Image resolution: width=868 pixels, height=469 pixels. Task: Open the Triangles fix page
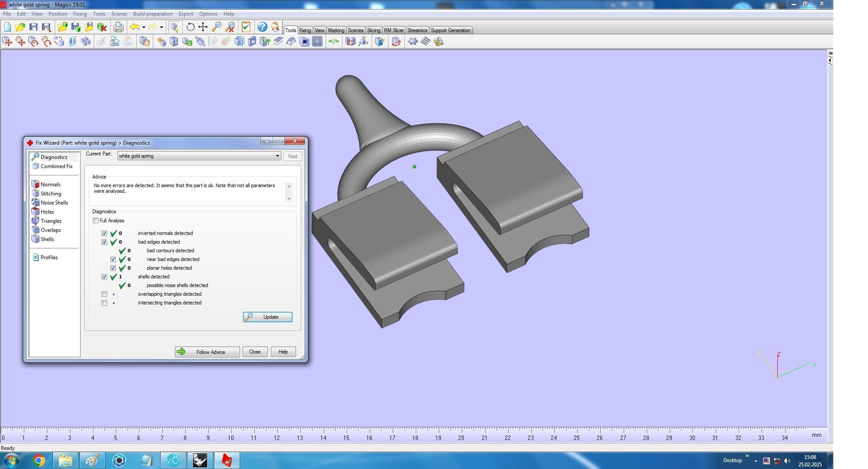pyautogui.click(x=51, y=221)
